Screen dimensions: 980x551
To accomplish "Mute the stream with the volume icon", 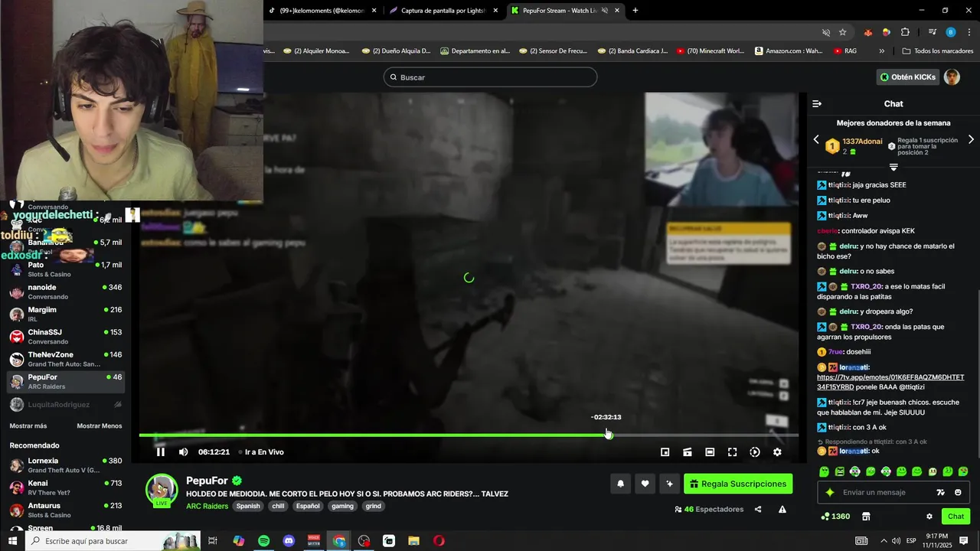I will 184,452.
